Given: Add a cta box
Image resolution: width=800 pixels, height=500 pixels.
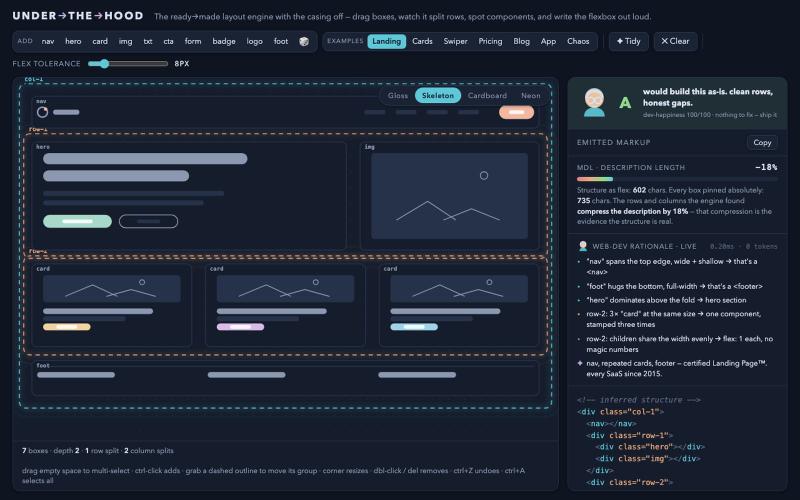Looking at the screenshot, I should click(168, 41).
